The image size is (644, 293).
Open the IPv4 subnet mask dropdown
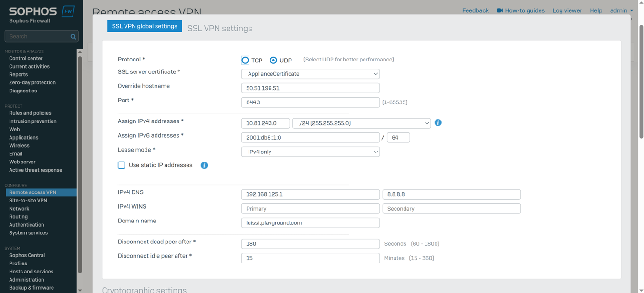(x=362, y=123)
